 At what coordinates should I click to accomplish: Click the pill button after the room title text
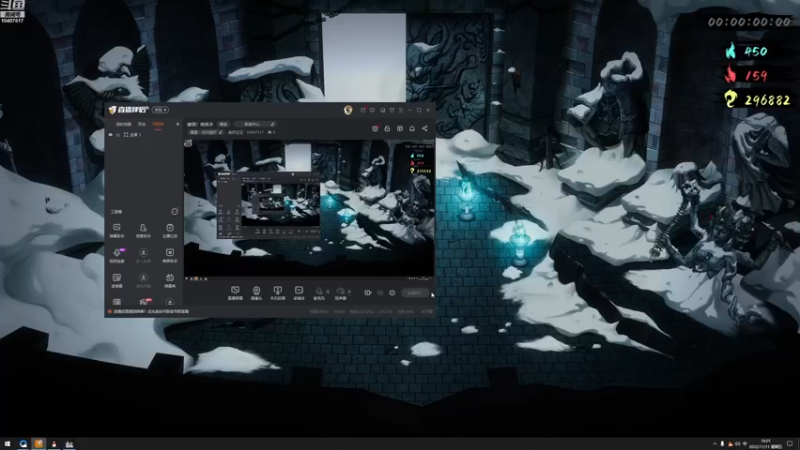tap(223, 124)
